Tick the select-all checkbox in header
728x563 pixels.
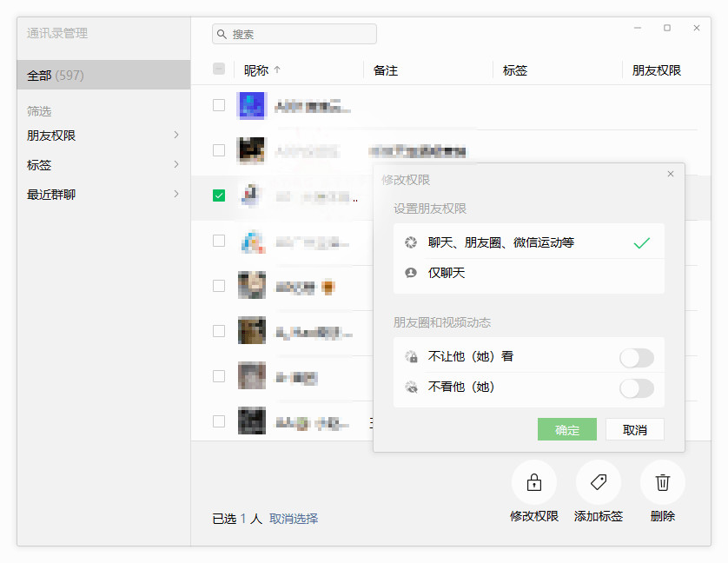click(x=219, y=70)
